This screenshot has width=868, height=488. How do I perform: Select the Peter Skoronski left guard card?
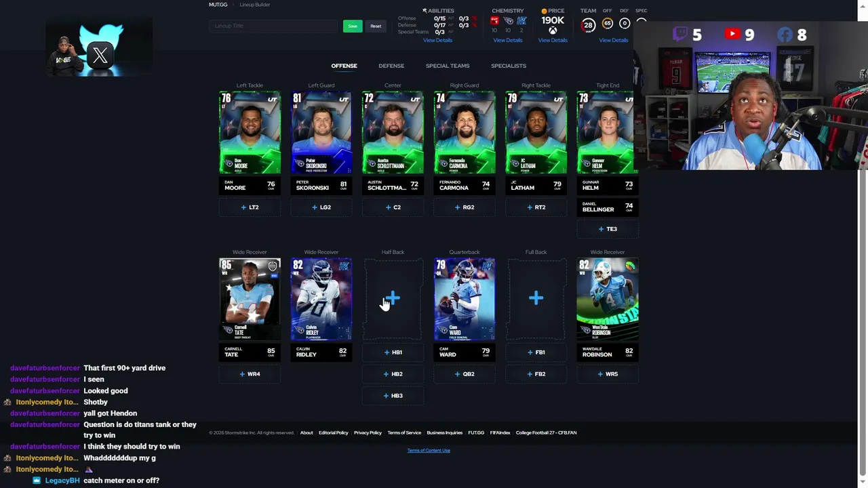[321, 133]
